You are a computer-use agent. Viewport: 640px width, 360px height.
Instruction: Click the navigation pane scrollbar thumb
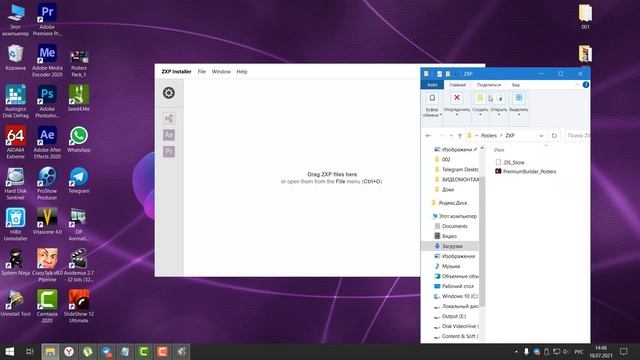point(482,242)
